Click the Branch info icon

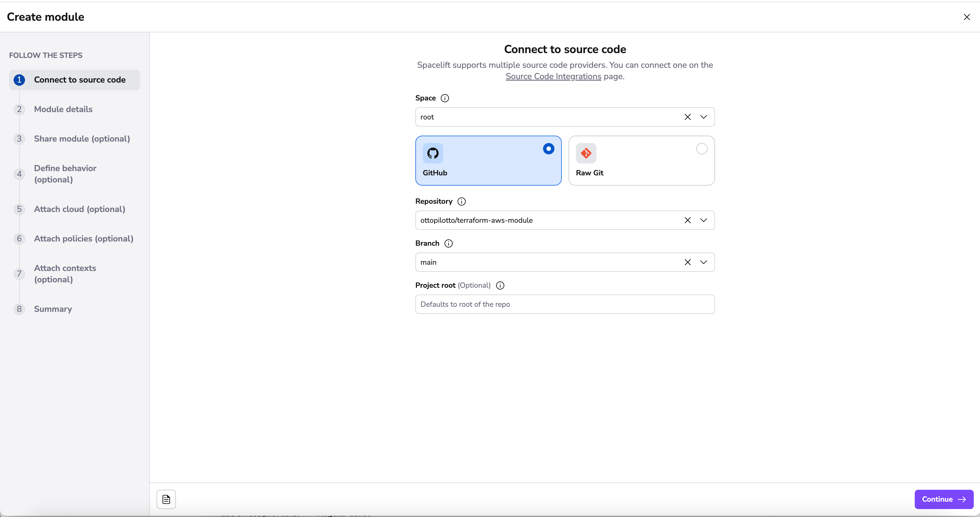point(449,243)
